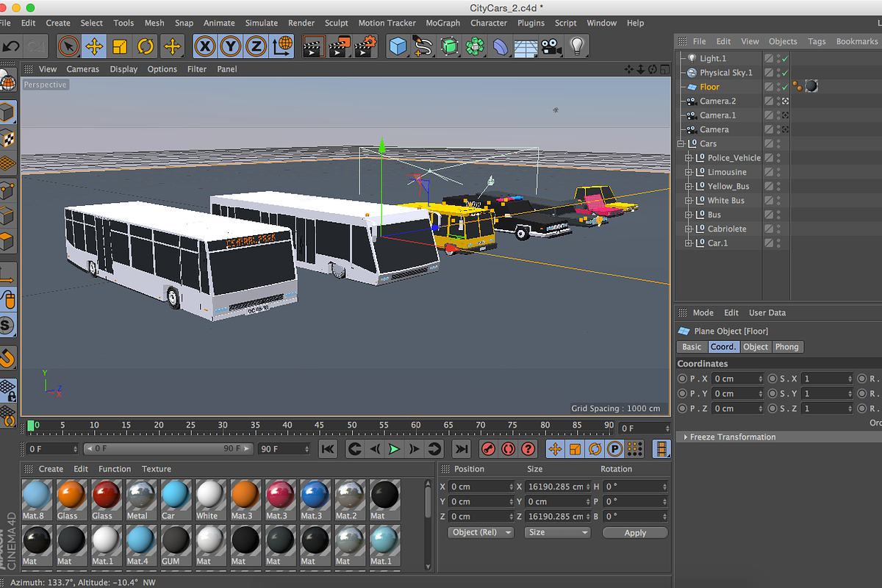Toggle Y axis lock

coord(231,47)
